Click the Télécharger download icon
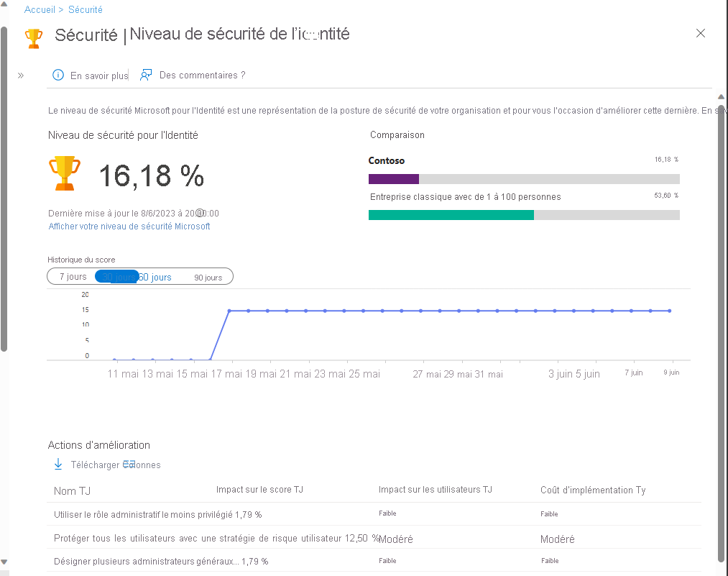The image size is (728, 576). click(x=58, y=464)
